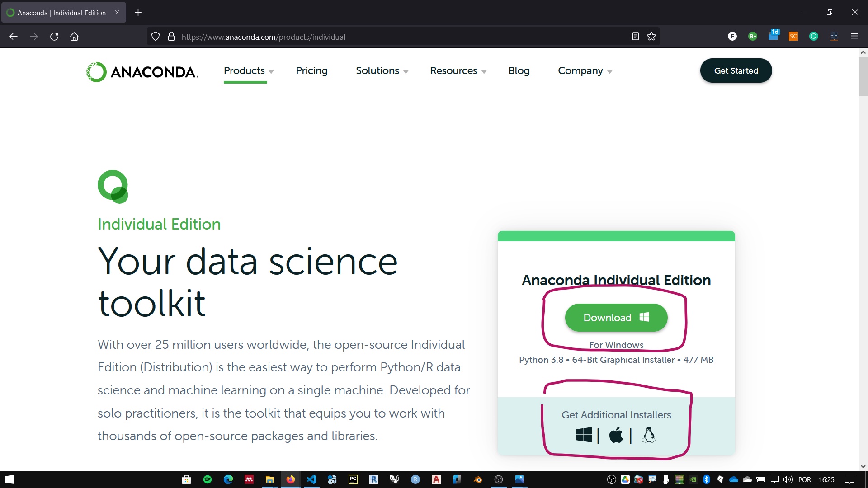Open the Resources menu
Screen dimensions: 868x488
[458, 70]
